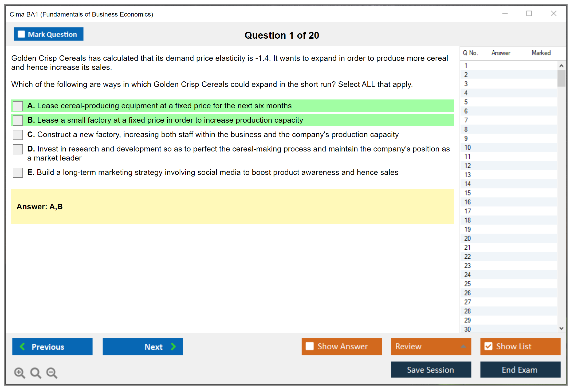The image size is (574, 392).
Task: Click the green left arrow on Previous
Action: point(23,347)
